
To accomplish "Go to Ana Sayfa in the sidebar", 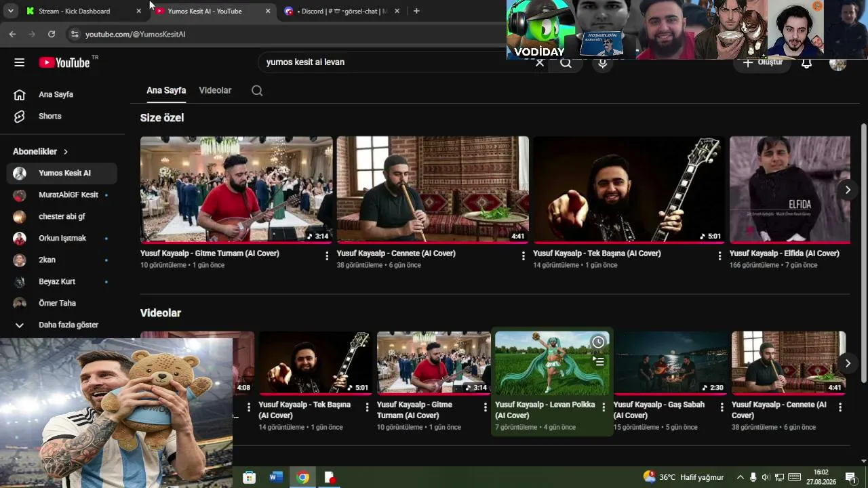I will pyautogui.click(x=62, y=95).
